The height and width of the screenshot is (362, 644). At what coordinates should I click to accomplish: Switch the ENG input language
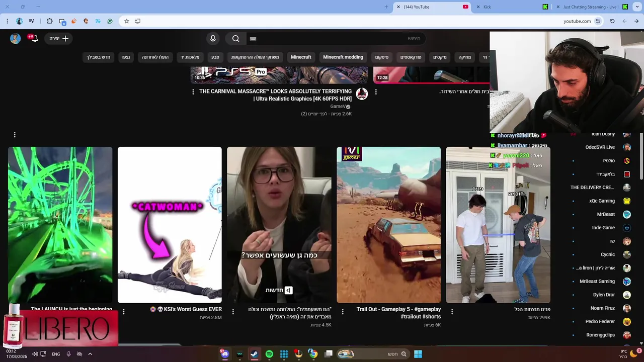click(56, 354)
